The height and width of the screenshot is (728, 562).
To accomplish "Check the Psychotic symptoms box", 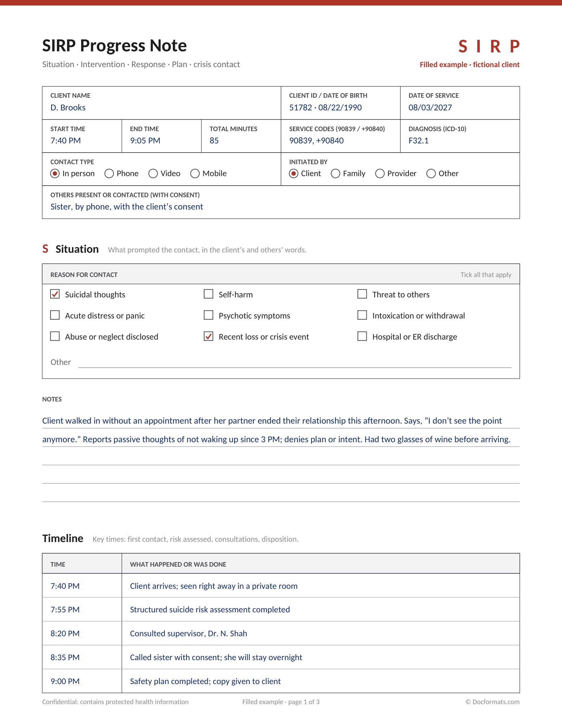I will coord(209,315).
